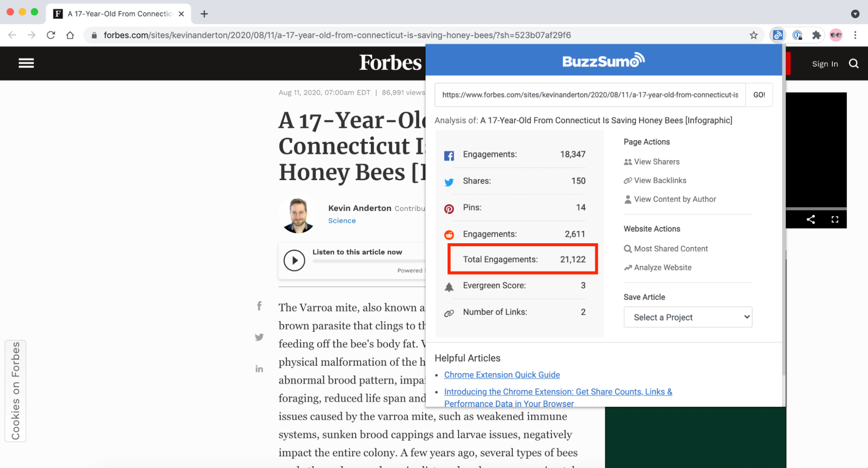Click the Evergreen Score tree icon
Viewport: 868px width, 468px height.
coord(449,287)
